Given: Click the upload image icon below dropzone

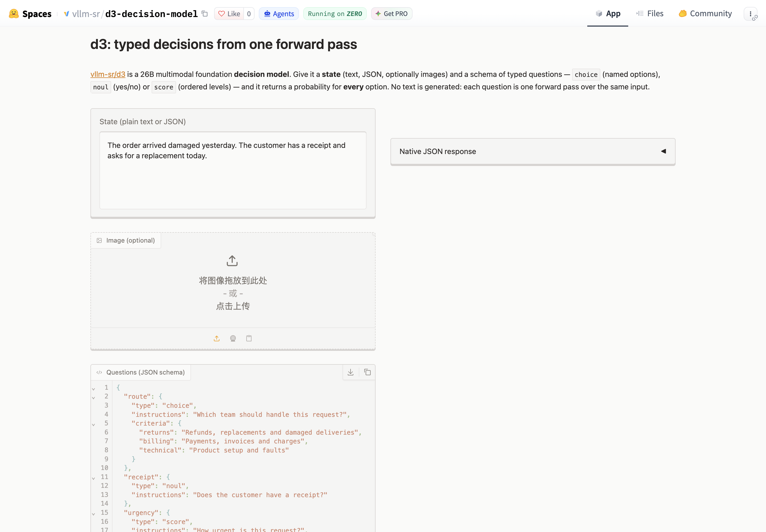Looking at the screenshot, I should (217, 338).
